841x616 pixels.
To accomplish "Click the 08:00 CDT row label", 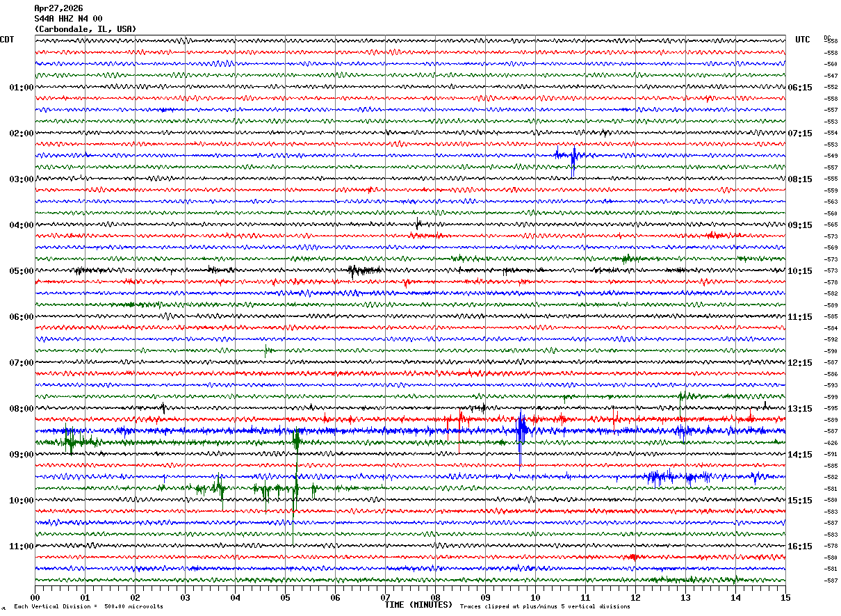I will 21,409.
